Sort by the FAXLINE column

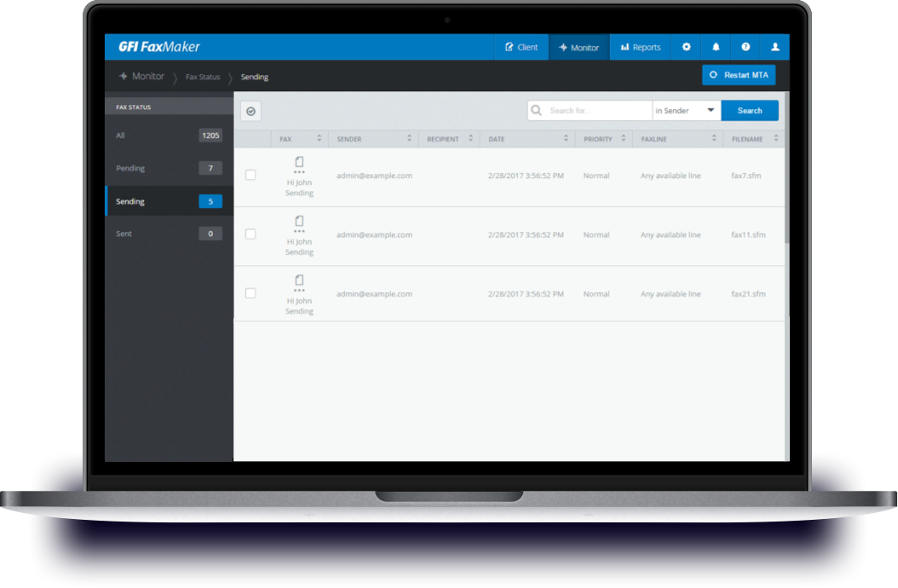click(714, 139)
